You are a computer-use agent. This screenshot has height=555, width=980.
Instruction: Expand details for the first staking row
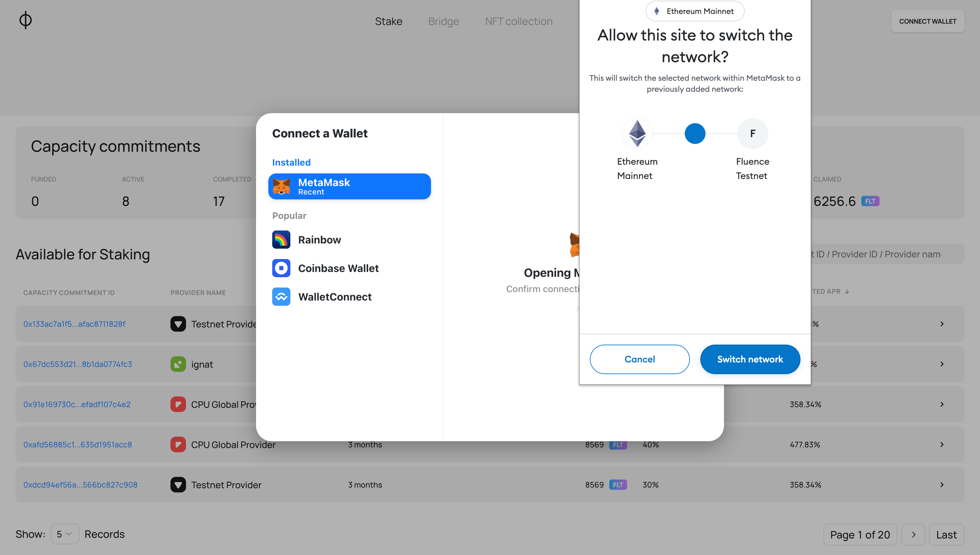[x=942, y=324]
